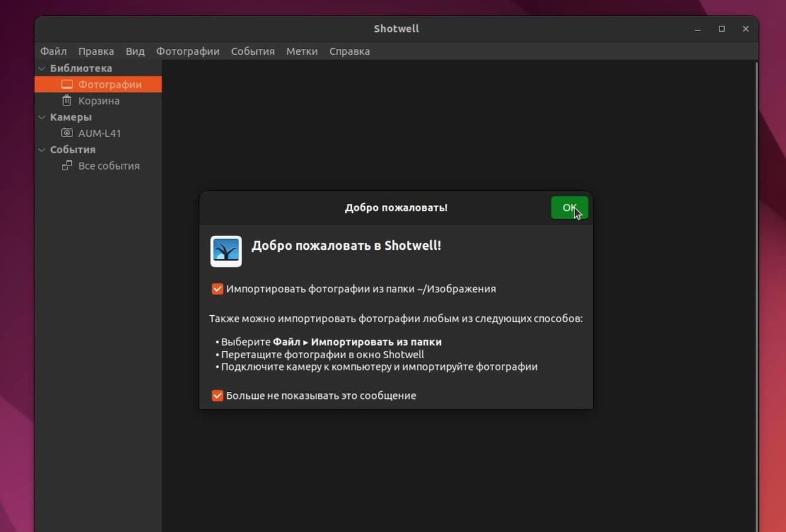
Task: Open the Справка menu
Action: (349, 51)
